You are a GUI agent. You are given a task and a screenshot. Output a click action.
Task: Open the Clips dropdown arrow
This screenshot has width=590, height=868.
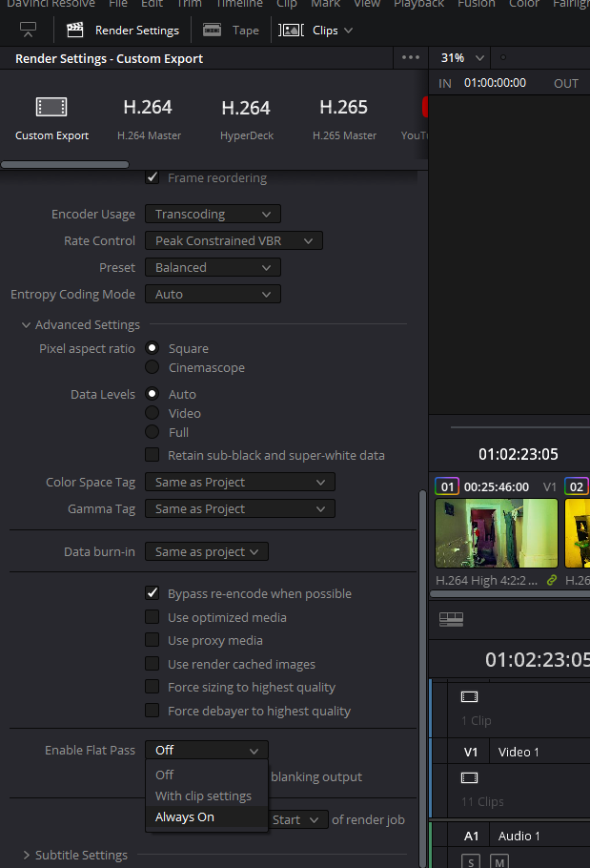(348, 31)
